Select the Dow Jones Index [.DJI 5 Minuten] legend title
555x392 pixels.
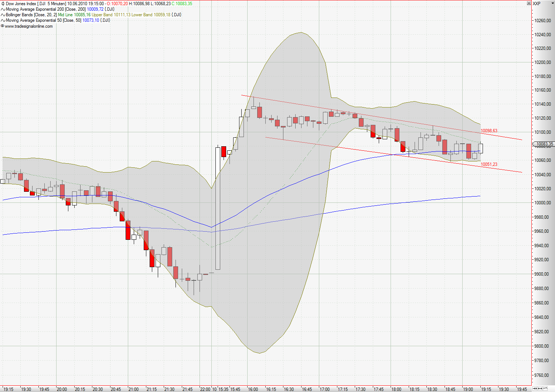coord(36,4)
